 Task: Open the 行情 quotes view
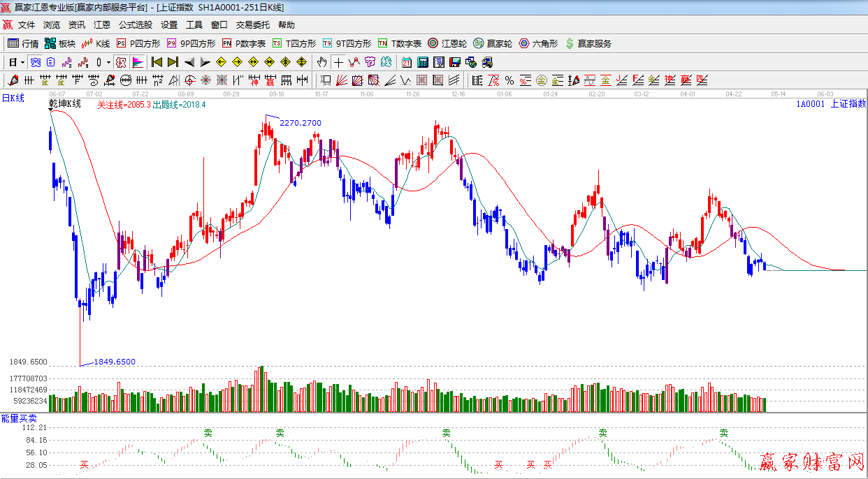point(23,43)
